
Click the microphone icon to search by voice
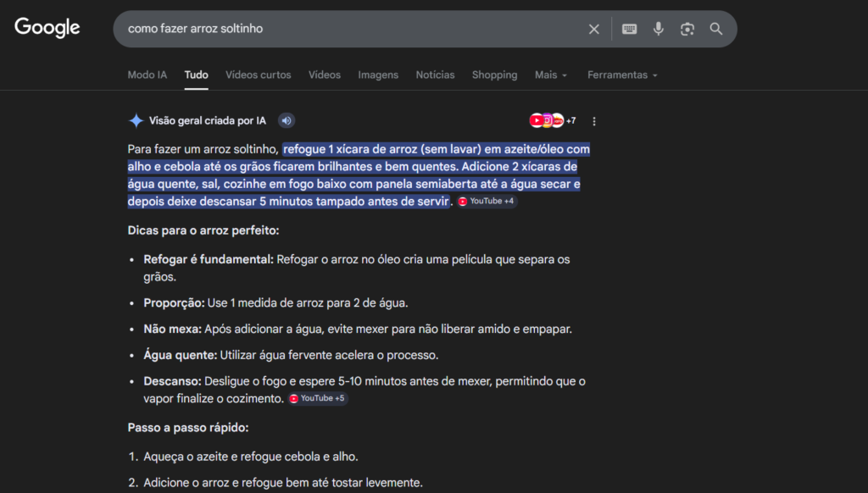tap(659, 29)
